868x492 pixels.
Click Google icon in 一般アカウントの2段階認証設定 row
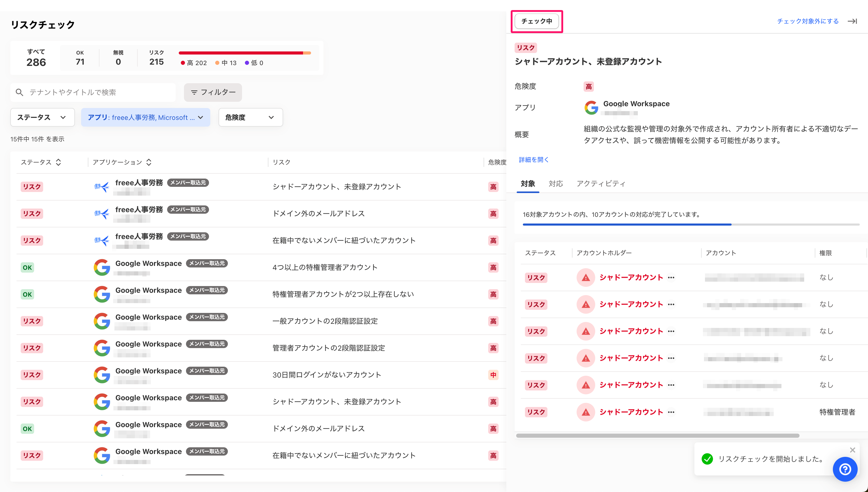pyautogui.click(x=102, y=321)
